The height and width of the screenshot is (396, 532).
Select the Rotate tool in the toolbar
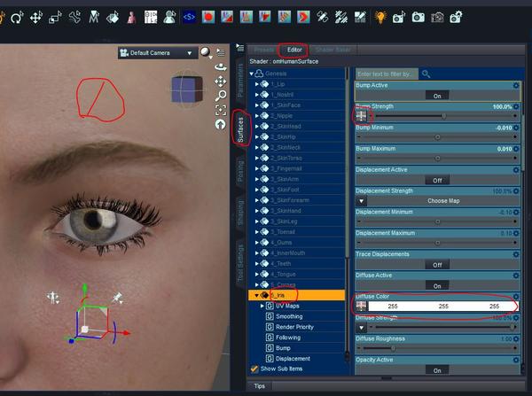pos(17,18)
